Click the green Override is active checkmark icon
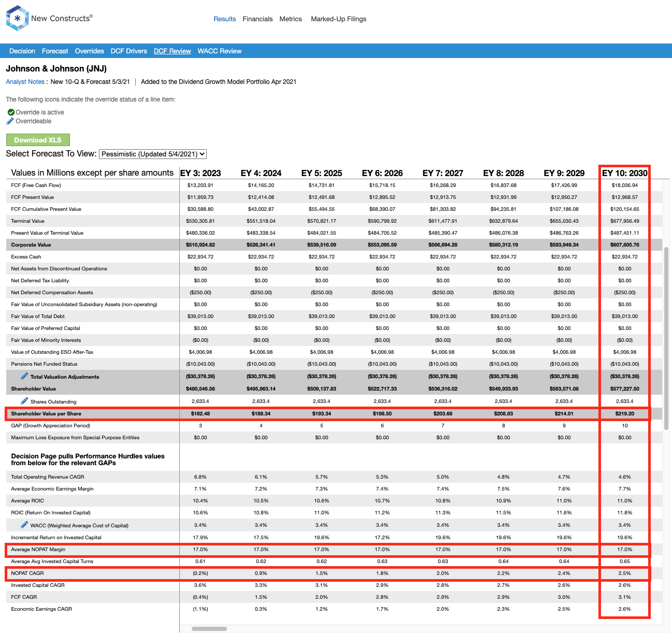672x634 pixels. [11, 112]
